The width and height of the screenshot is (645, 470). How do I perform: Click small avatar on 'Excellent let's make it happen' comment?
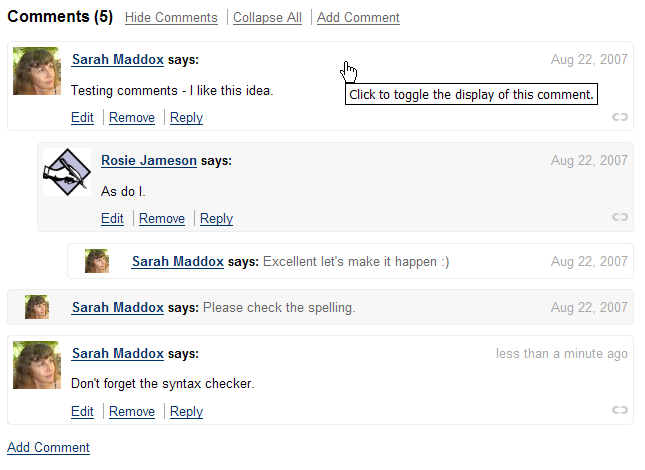[97, 261]
